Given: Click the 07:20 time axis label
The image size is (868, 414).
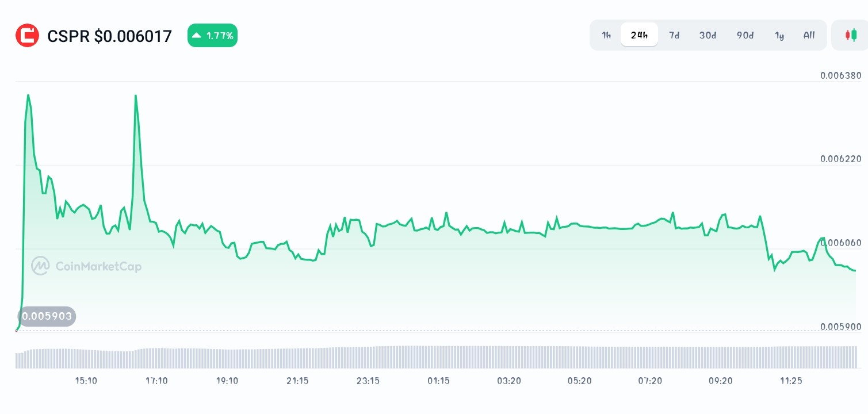Looking at the screenshot, I should 650,381.
